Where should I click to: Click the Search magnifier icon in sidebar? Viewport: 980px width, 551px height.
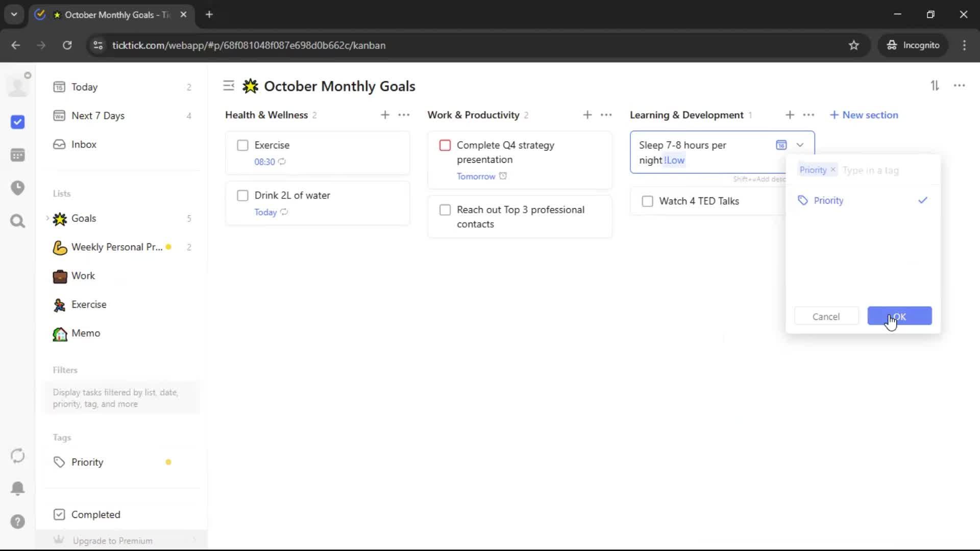18,221
